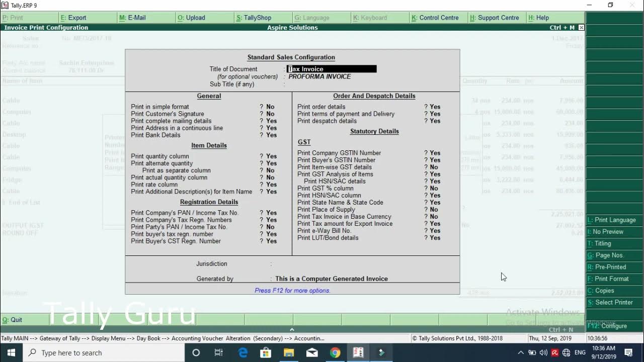Toggle Print HSN/SAC column value
The height and width of the screenshot is (362, 644).
435,195
